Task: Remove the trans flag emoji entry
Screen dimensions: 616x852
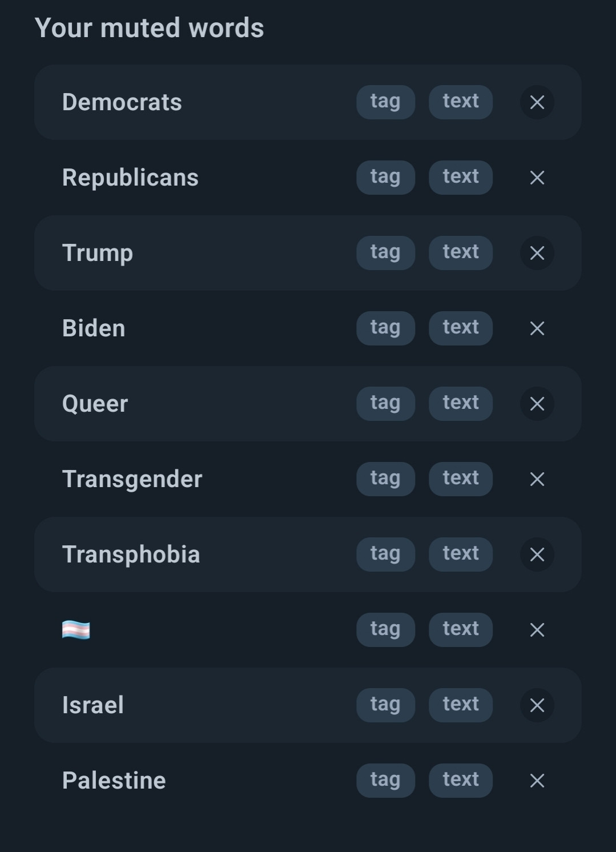Action: pos(537,630)
